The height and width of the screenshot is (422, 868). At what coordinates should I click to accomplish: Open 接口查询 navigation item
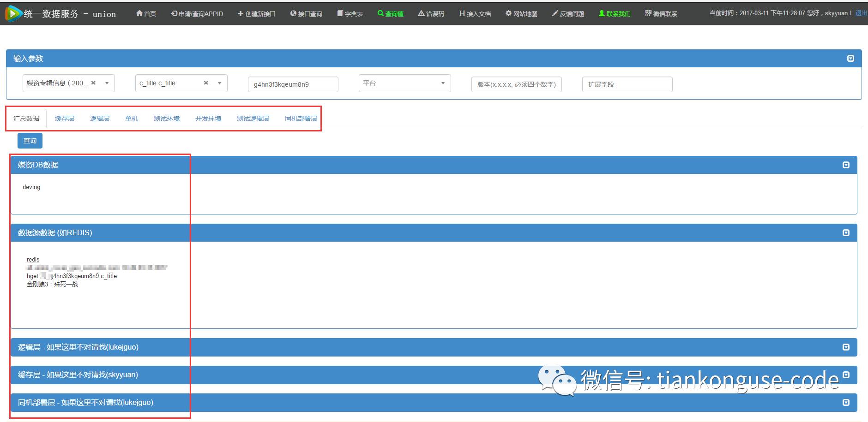(x=306, y=14)
